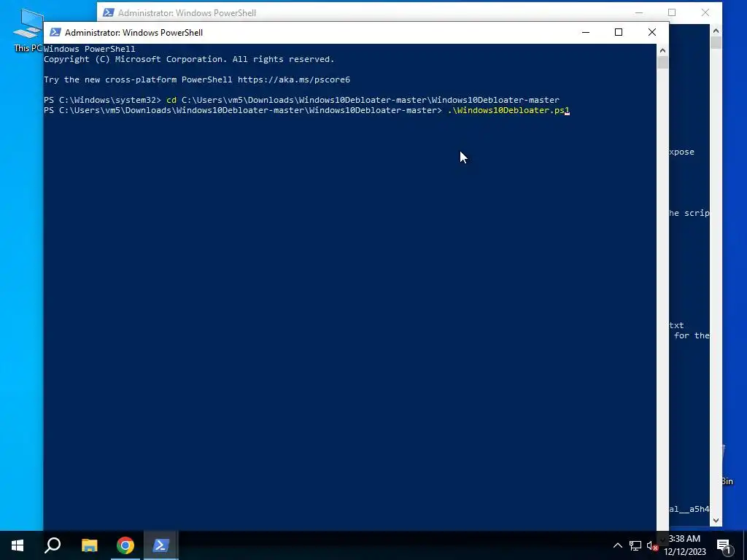The height and width of the screenshot is (560, 747).
Task: Click the yellow 'cd' command text
Action: click(171, 100)
